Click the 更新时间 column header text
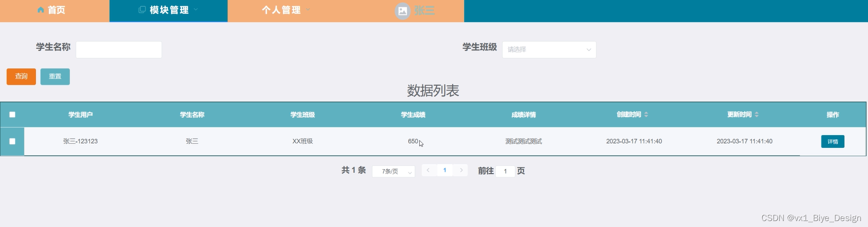Image resolution: width=868 pixels, height=227 pixels. (739, 114)
